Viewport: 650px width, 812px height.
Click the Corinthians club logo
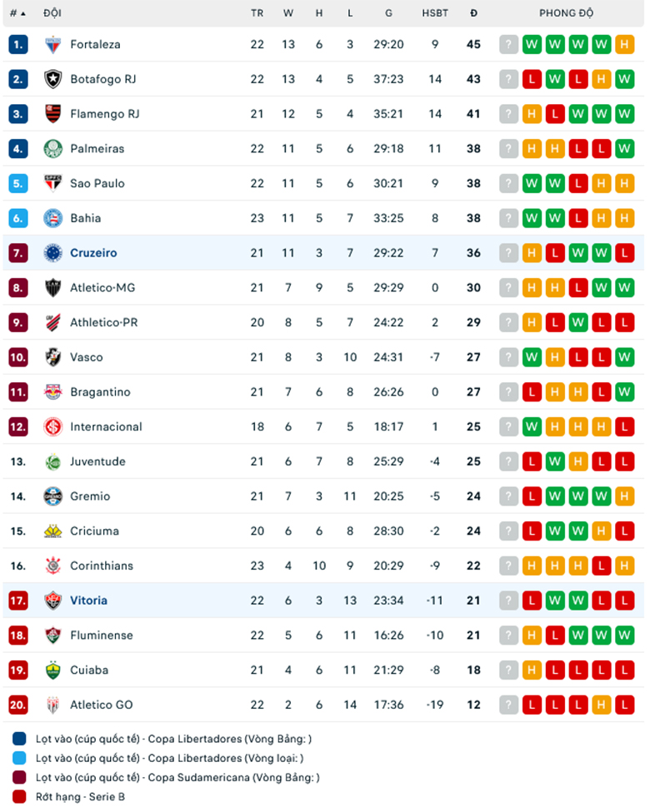(x=52, y=565)
